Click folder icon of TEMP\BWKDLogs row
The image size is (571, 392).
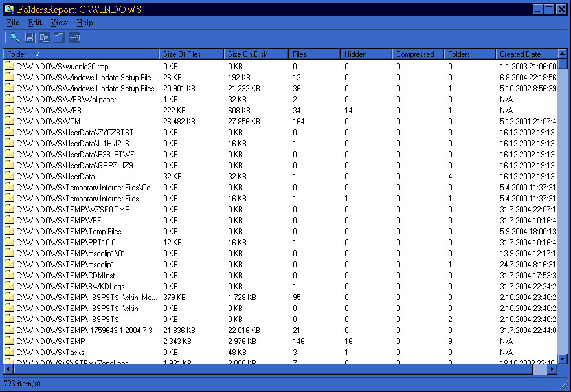tap(10, 286)
